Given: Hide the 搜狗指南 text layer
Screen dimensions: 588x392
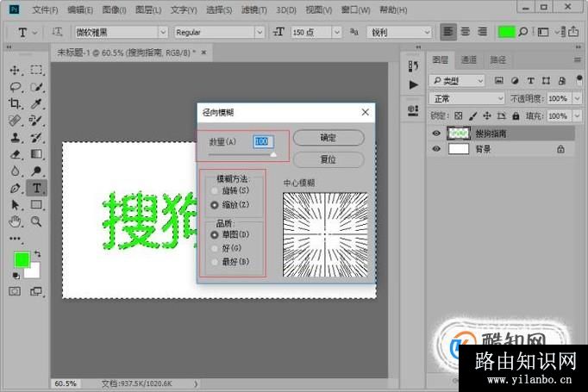Looking at the screenshot, I should pos(436,134).
